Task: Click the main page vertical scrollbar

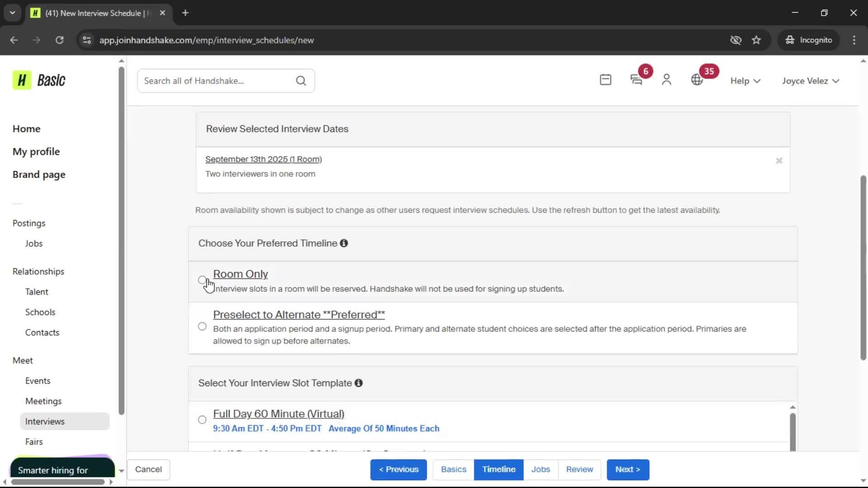Action: 863,268
